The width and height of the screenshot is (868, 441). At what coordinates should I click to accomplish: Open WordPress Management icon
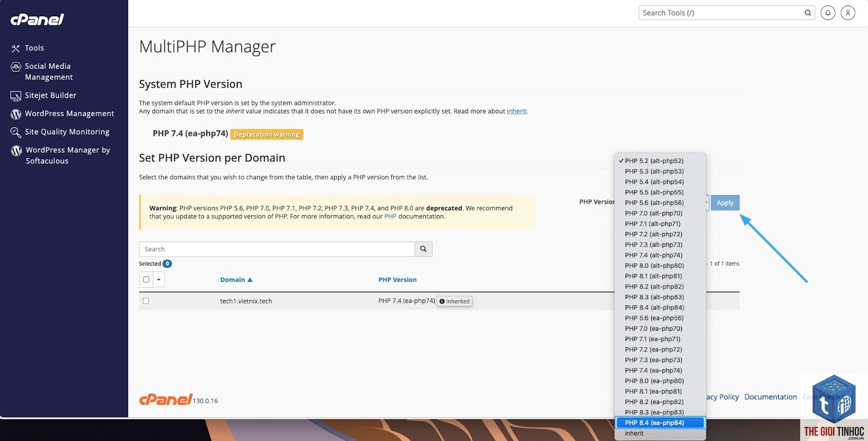pos(16,114)
